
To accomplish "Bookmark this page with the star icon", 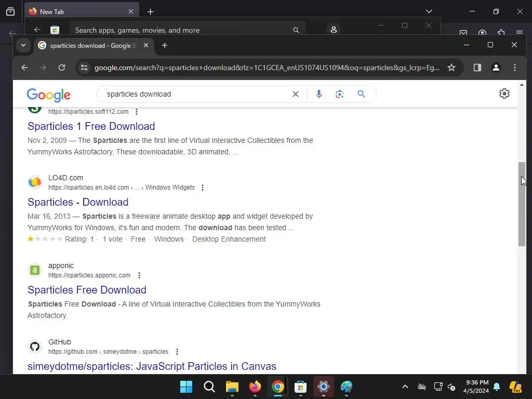I will [x=451, y=68].
